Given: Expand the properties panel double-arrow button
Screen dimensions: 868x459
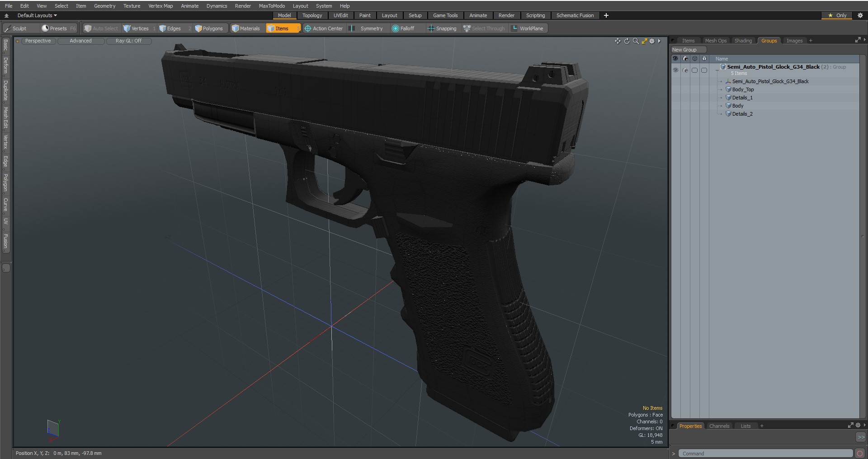Looking at the screenshot, I should (861, 437).
